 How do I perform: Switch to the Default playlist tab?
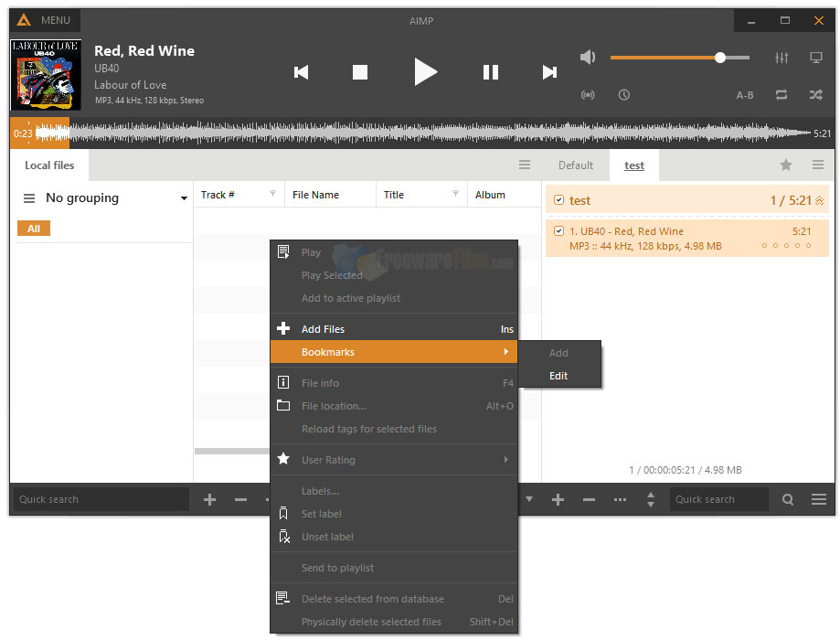(576, 165)
